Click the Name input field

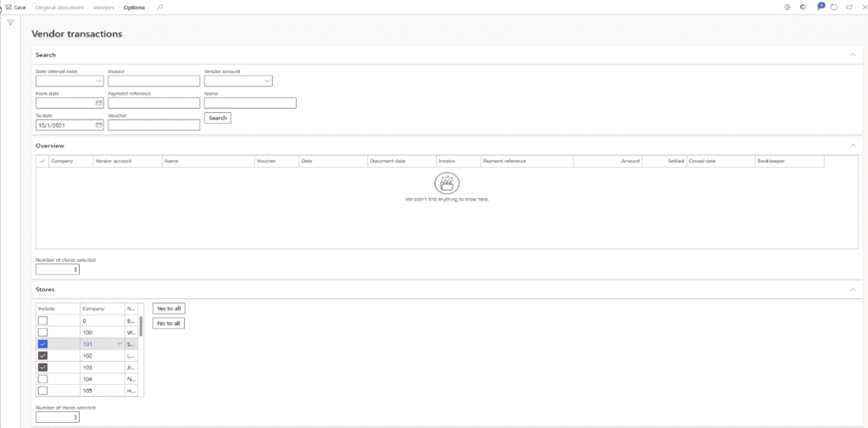click(250, 103)
